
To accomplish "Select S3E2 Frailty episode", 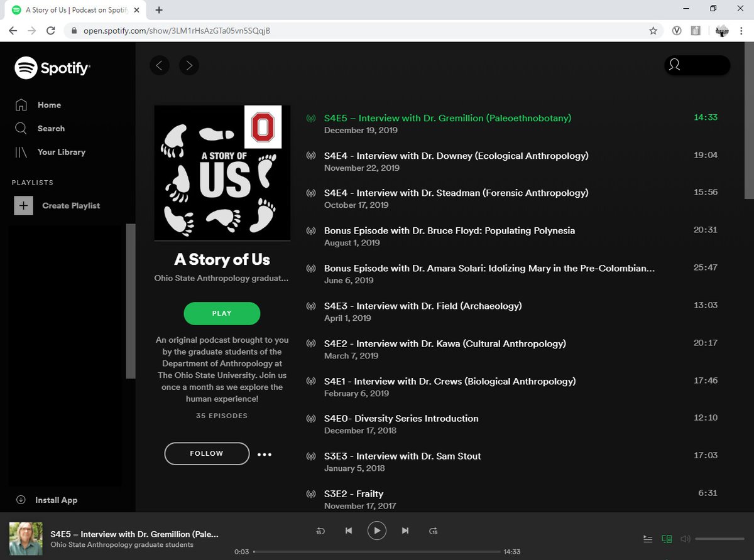I will tap(354, 493).
